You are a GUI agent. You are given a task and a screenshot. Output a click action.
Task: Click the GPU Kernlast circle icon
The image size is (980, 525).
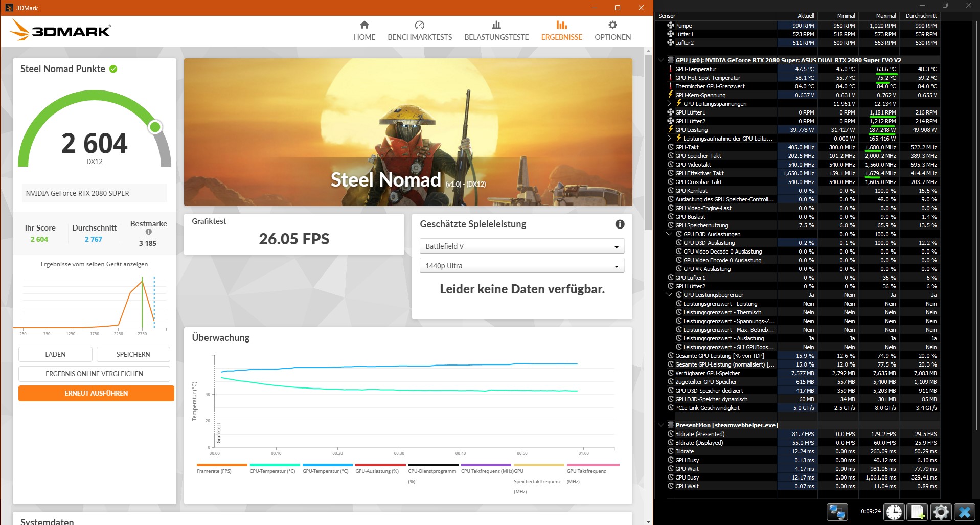coord(671,191)
